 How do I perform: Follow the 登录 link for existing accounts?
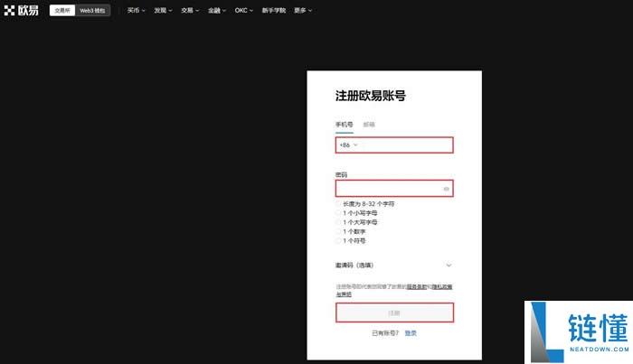[x=411, y=333]
